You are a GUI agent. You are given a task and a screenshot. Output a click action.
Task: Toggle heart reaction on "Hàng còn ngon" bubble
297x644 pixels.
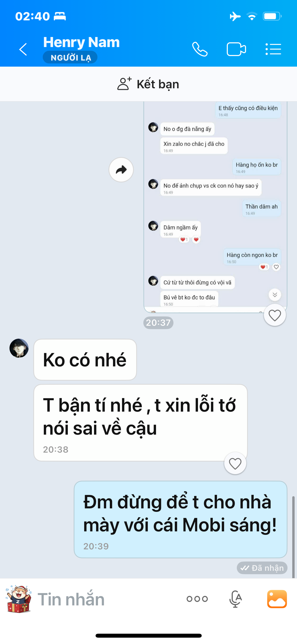click(276, 267)
